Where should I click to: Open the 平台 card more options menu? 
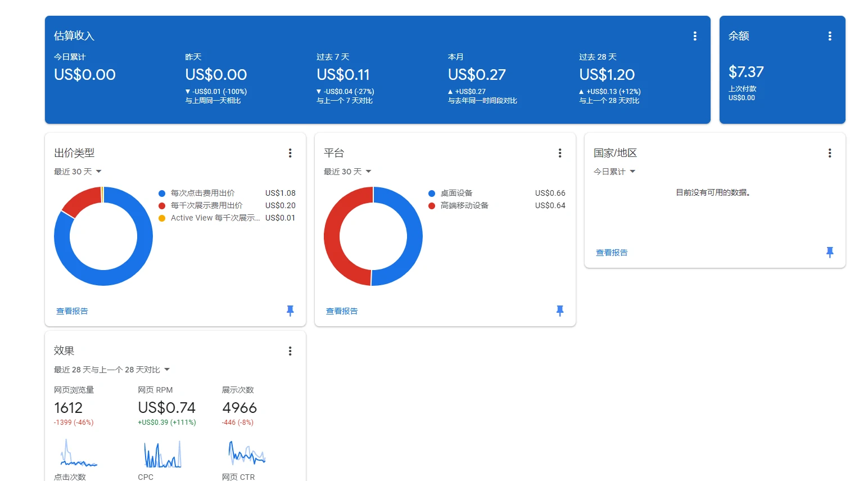(560, 153)
